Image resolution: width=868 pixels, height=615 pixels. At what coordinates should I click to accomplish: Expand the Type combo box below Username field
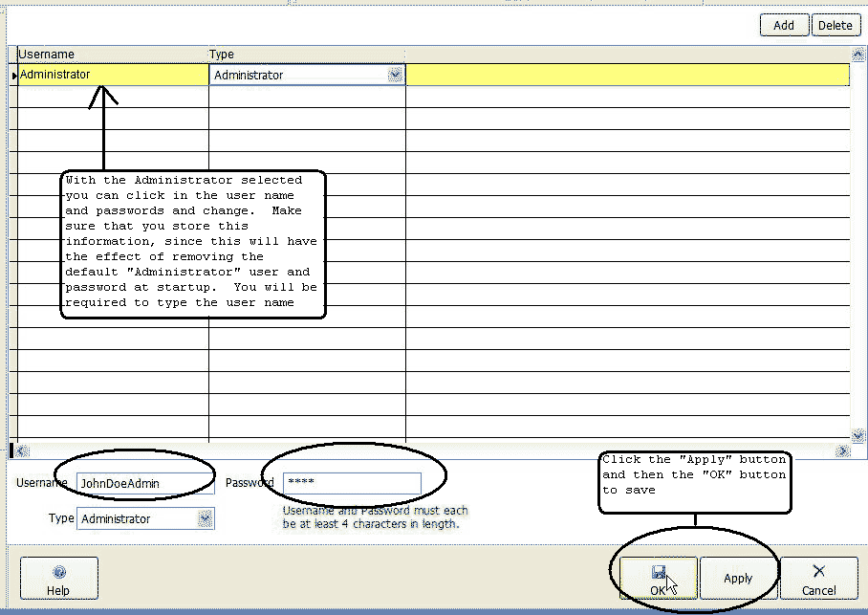click(205, 518)
